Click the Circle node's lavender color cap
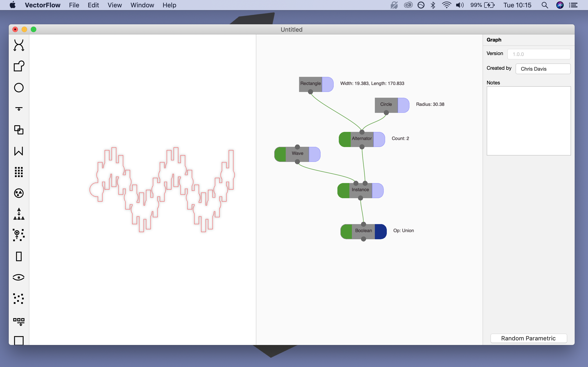588x367 pixels. point(403,105)
